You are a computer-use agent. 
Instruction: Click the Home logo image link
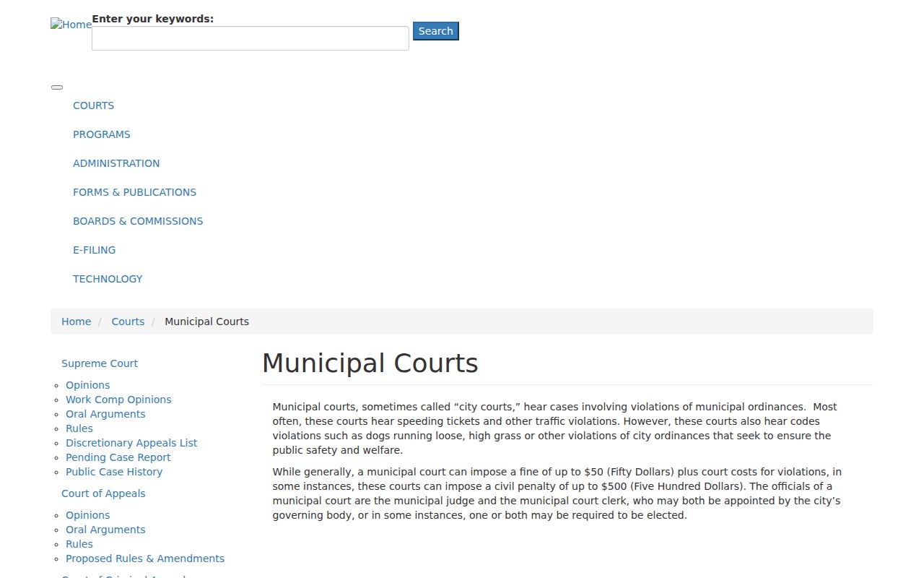[x=71, y=25]
